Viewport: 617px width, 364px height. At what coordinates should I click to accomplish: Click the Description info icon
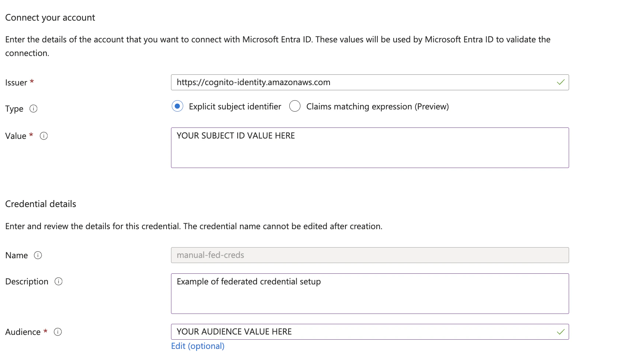click(59, 282)
